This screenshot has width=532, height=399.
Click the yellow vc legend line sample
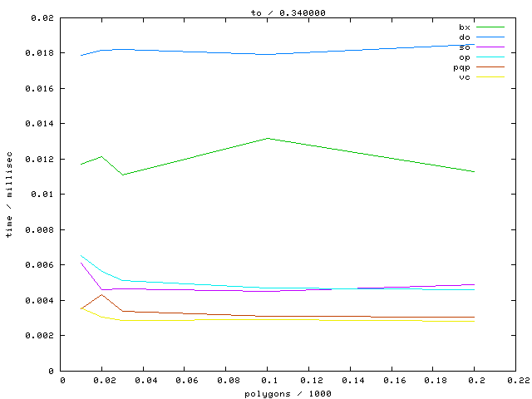point(490,77)
